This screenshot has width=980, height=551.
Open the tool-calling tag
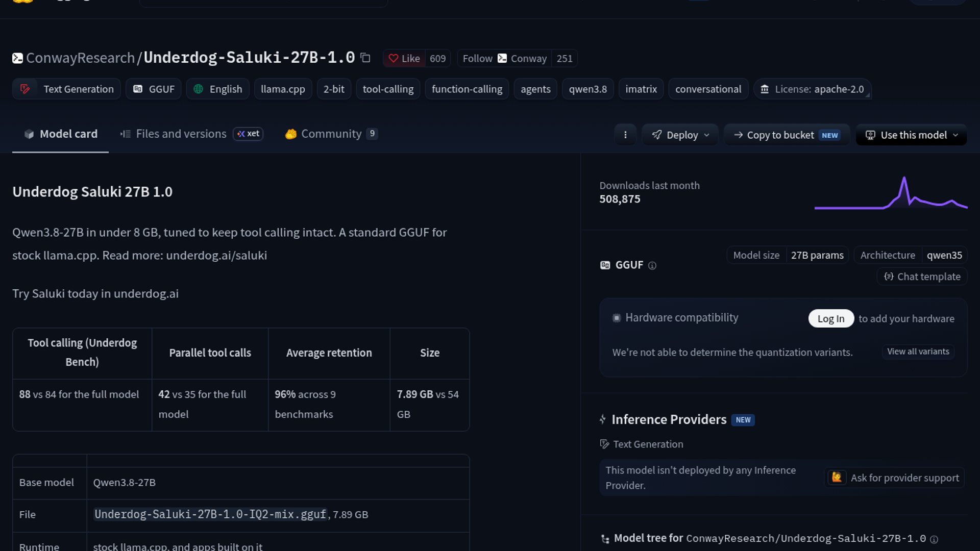click(388, 89)
